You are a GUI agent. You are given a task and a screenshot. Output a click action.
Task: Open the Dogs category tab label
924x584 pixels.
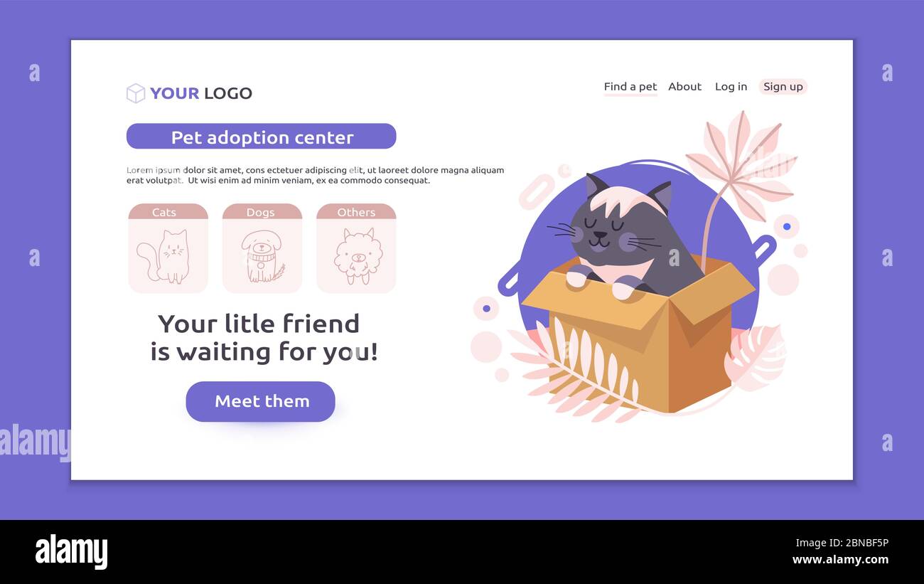pyautogui.click(x=262, y=212)
